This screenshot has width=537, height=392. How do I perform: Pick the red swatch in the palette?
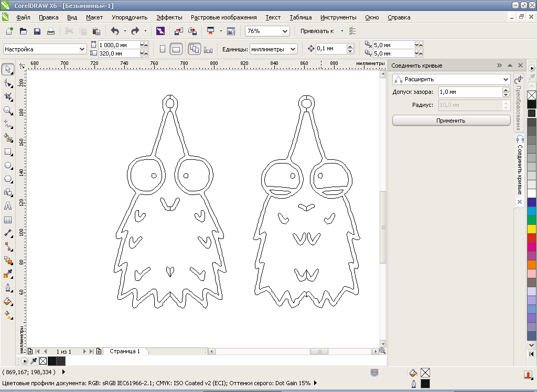click(532, 238)
